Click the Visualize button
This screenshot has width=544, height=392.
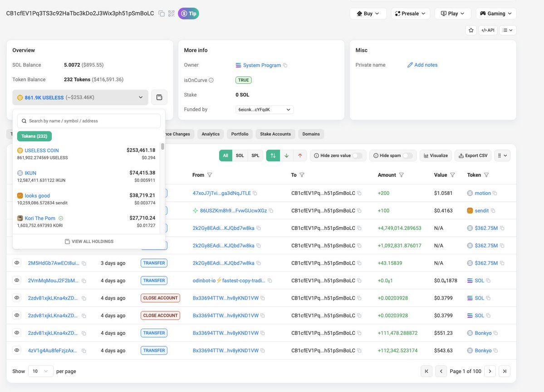pyautogui.click(x=436, y=155)
